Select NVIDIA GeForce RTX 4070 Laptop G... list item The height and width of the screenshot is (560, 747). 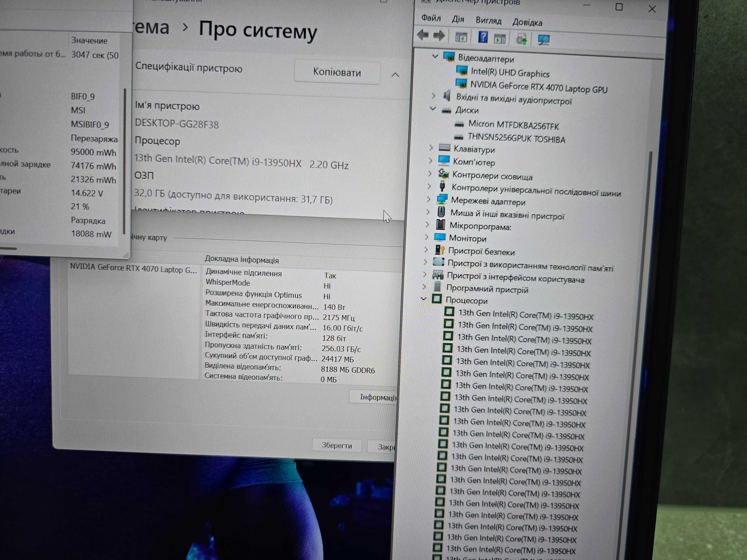(x=133, y=269)
